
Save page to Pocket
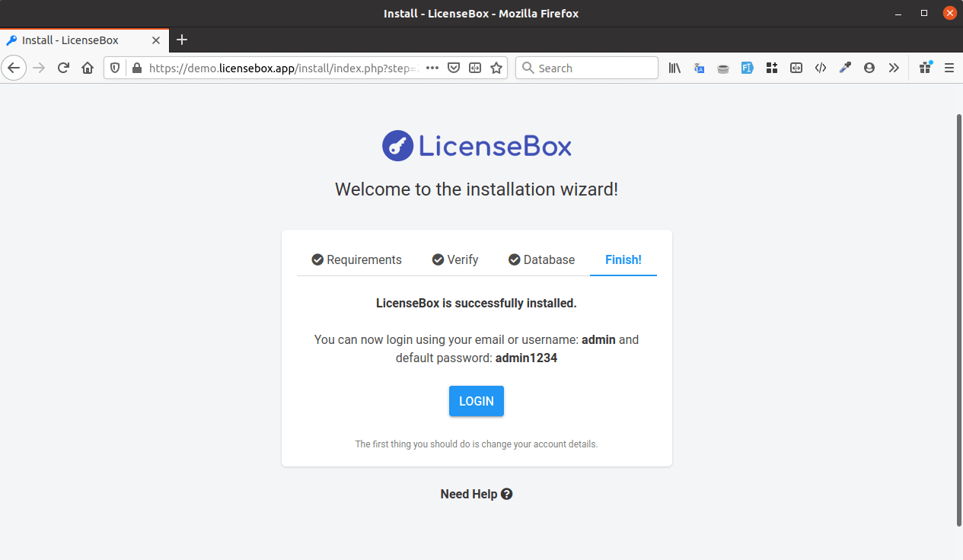[454, 68]
